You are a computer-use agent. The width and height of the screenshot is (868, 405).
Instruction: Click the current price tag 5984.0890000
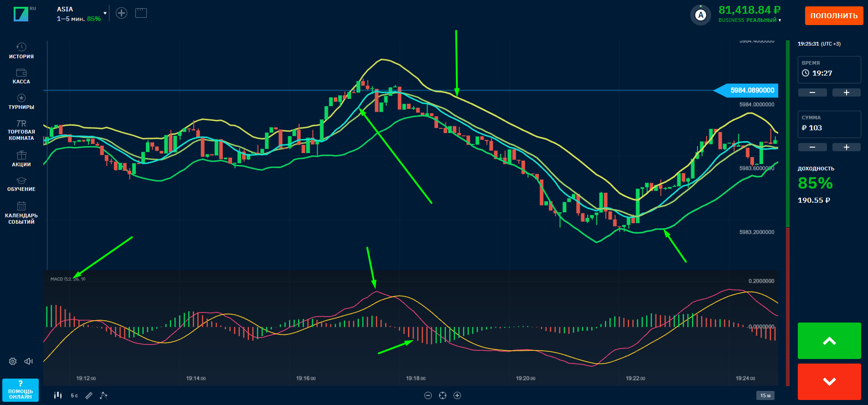tap(746, 90)
